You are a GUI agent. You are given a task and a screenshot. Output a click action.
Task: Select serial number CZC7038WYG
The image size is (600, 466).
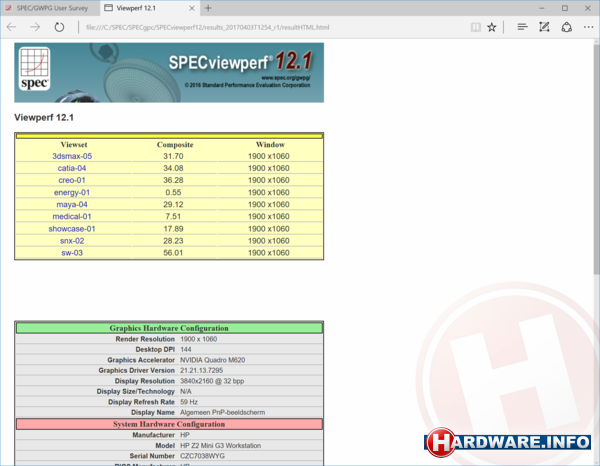202,456
